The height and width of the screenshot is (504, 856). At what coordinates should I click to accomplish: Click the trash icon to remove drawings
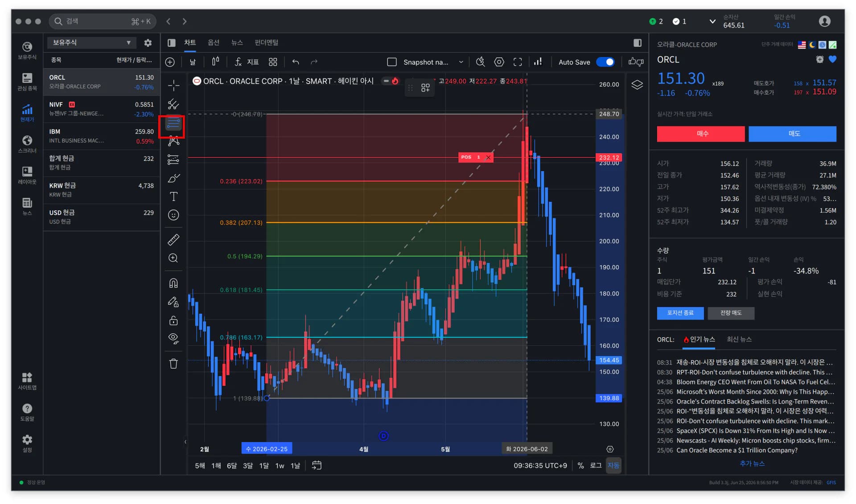(x=173, y=364)
